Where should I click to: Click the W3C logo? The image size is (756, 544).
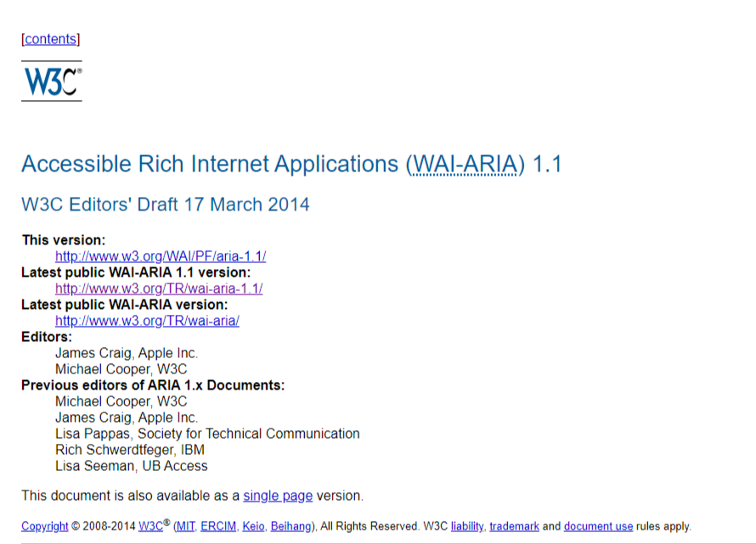(52, 81)
